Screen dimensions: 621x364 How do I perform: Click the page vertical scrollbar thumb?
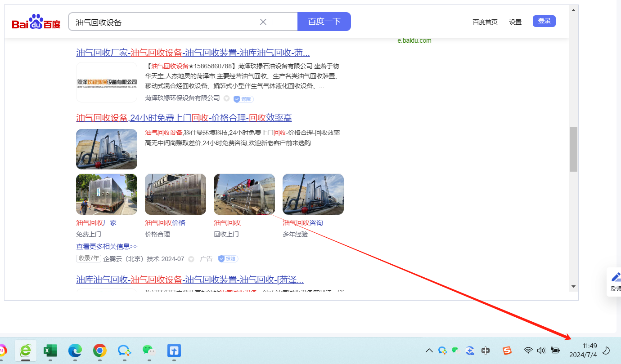(573, 149)
